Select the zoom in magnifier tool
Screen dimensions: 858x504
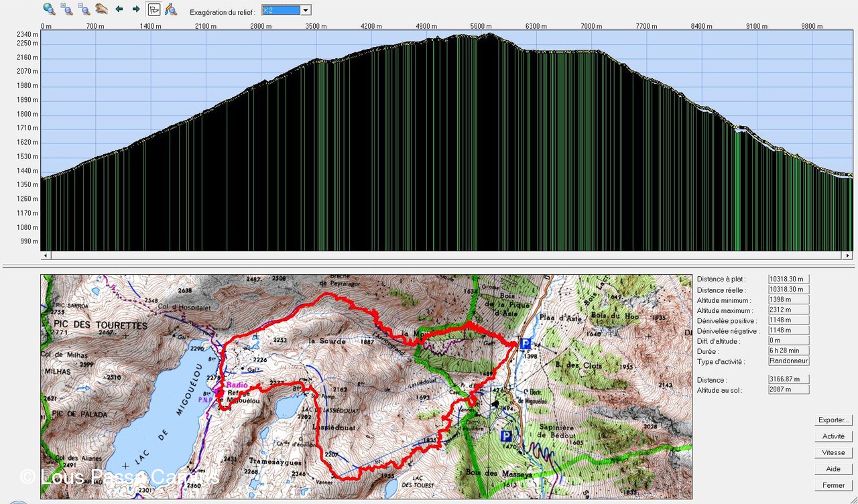(x=66, y=9)
